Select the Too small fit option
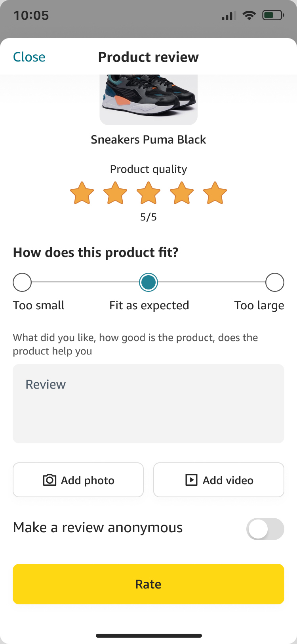 click(x=22, y=282)
